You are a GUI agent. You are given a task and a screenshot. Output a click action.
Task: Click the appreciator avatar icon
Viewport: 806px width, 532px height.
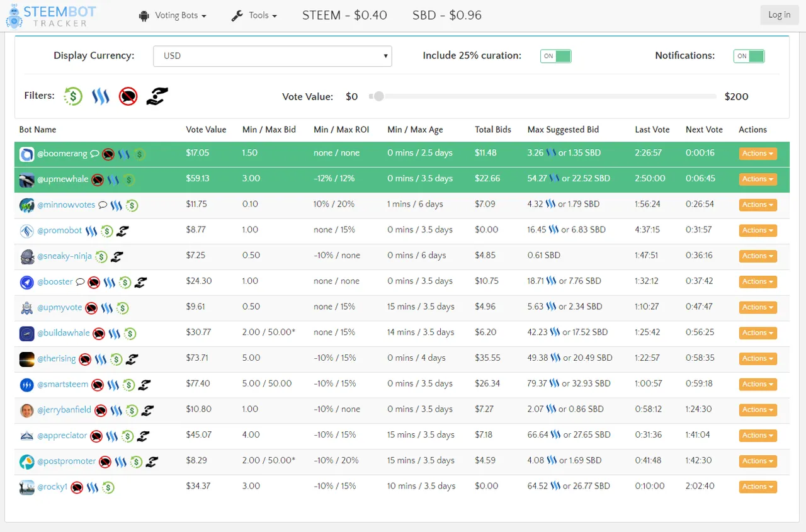[x=26, y=436]
